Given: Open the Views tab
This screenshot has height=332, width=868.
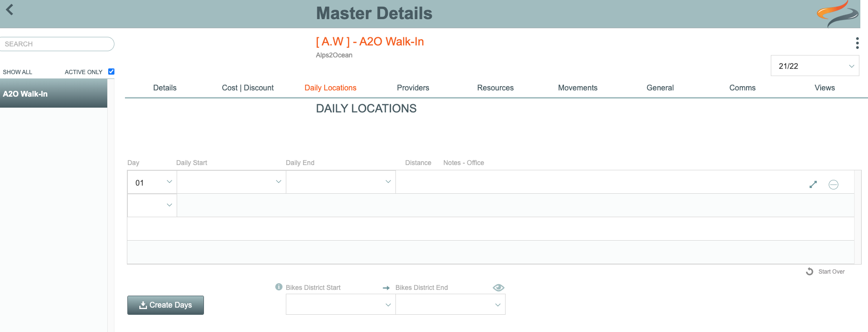Looking at the screenshot, I should [824, 88].
